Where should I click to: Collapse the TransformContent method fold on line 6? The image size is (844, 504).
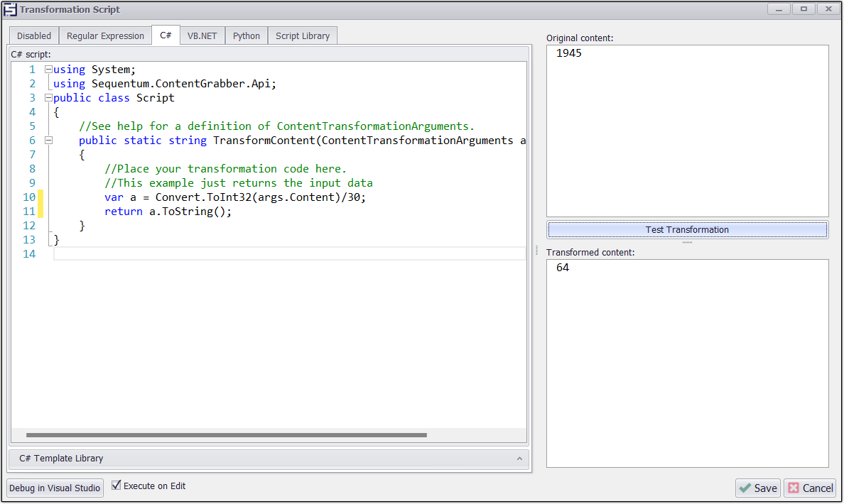point(48,141)
